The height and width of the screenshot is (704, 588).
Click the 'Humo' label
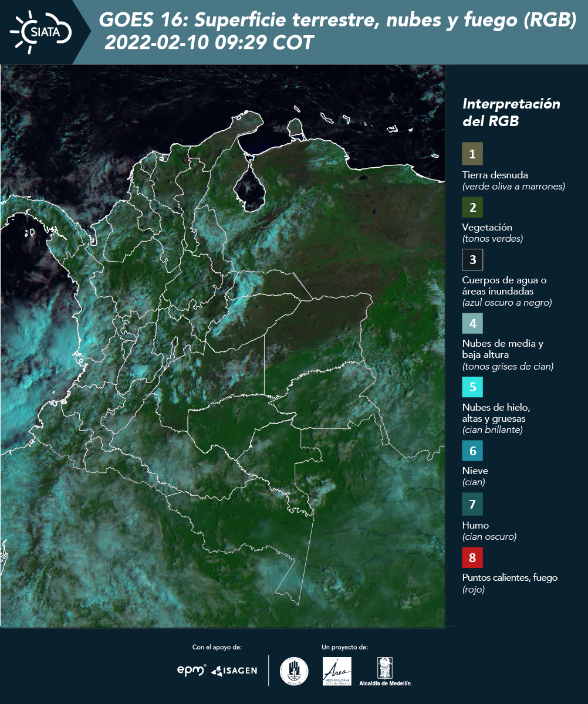coord(475,525)
